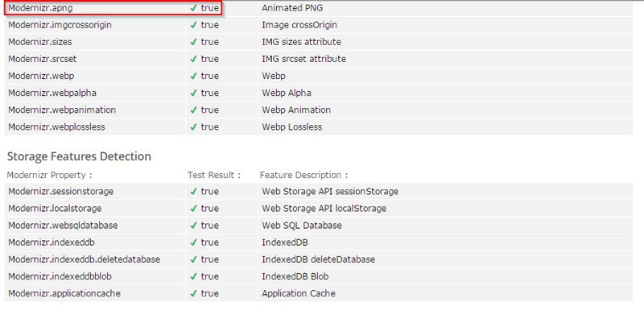The width and height of the screenshot is (644, 311).
Task: Click the Webp Lossless description
Action: [292, 127]
